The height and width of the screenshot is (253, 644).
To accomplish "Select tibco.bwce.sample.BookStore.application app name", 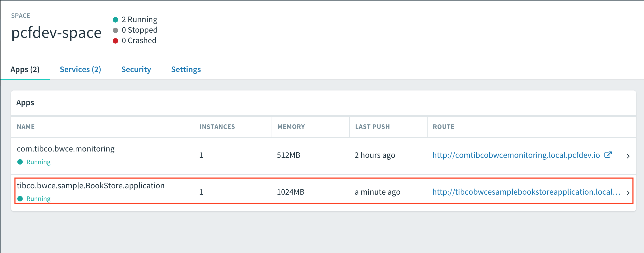I will click(91, 186).
